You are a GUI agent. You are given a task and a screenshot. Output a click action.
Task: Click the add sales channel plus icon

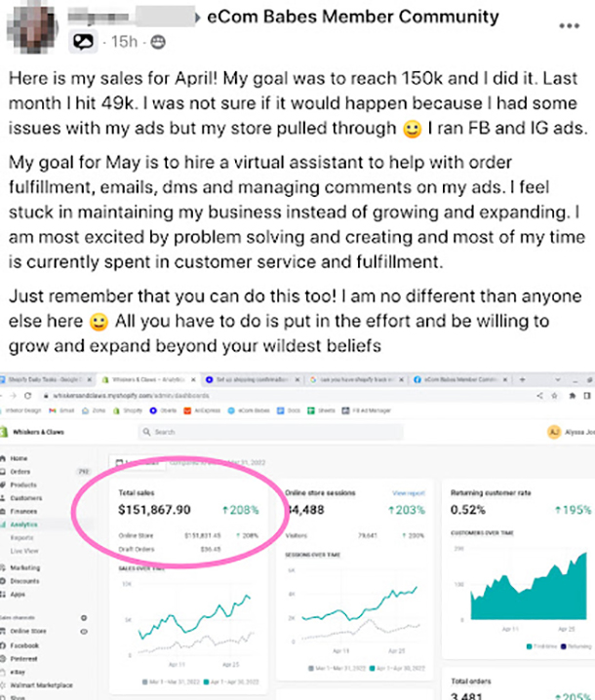84,618
